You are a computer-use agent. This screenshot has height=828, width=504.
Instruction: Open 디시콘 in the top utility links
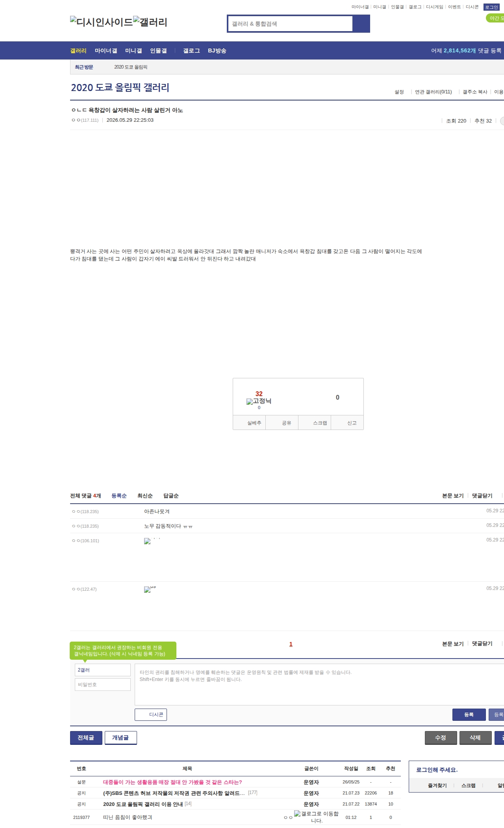coord(472,7)
